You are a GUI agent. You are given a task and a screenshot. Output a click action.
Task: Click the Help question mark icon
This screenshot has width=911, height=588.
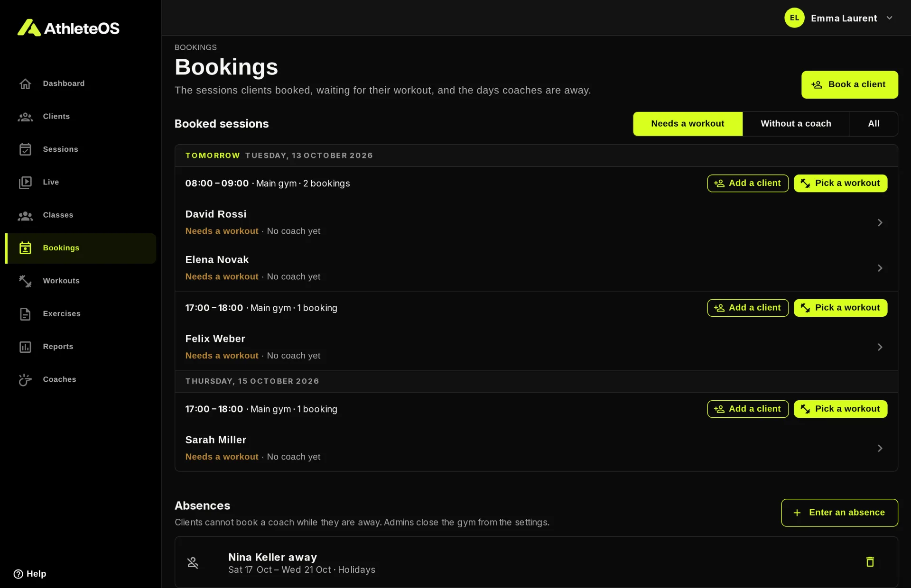pos(18,574)
